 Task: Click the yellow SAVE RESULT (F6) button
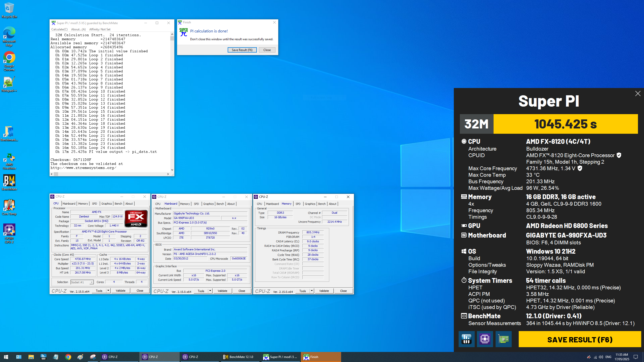580,339
